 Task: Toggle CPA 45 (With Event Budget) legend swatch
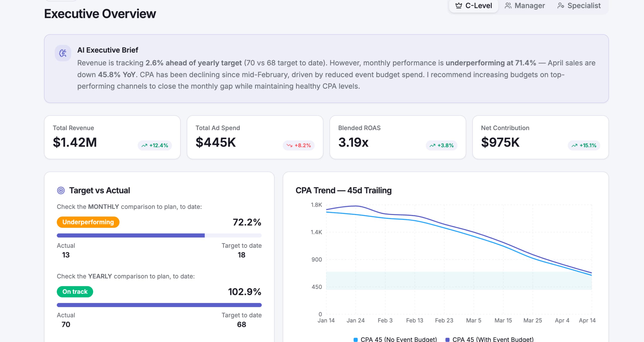448,339
